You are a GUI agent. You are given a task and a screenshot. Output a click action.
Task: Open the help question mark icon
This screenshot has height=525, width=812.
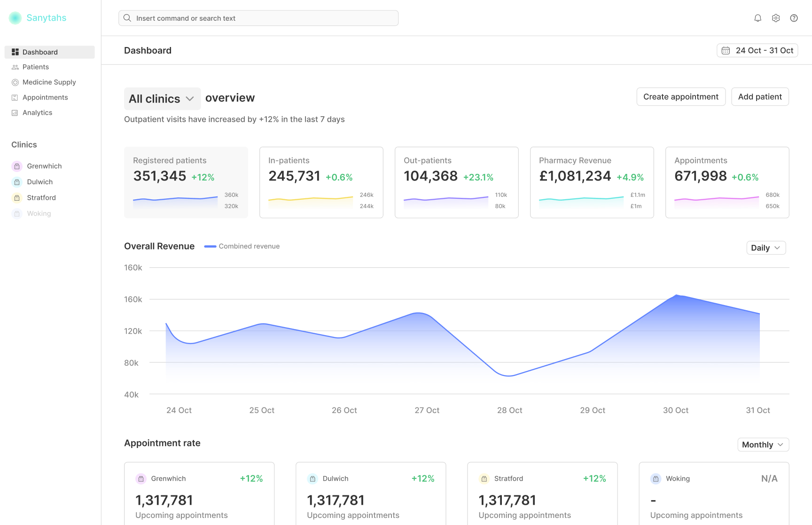(794, 18)
